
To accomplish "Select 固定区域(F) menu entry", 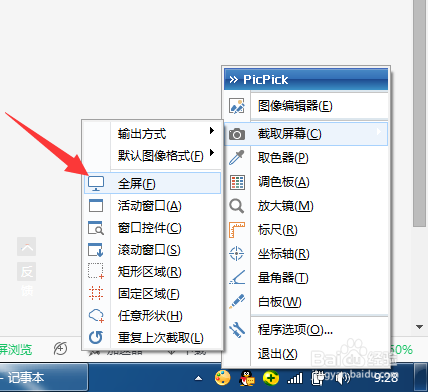I will pyautogui.click(x=152, y=294).
